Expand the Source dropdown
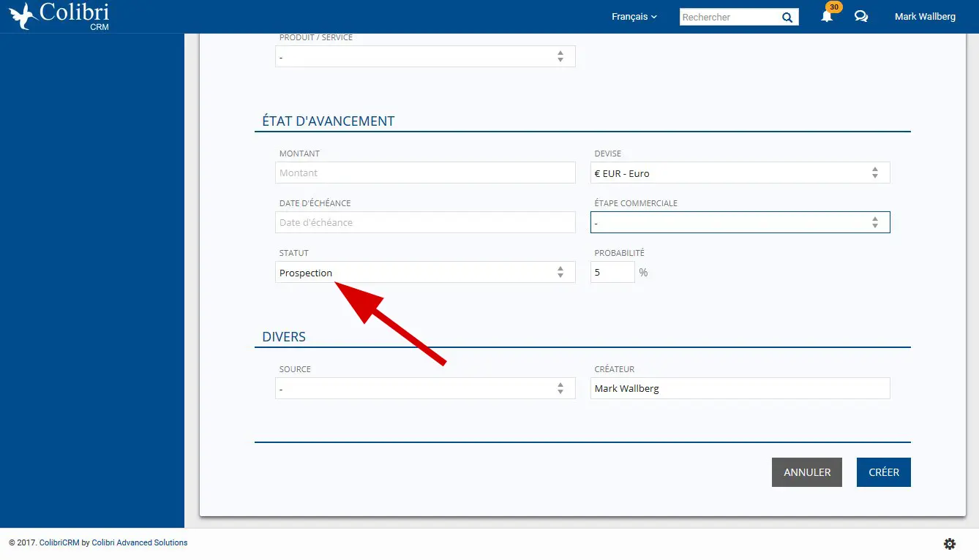 (425, 388)
